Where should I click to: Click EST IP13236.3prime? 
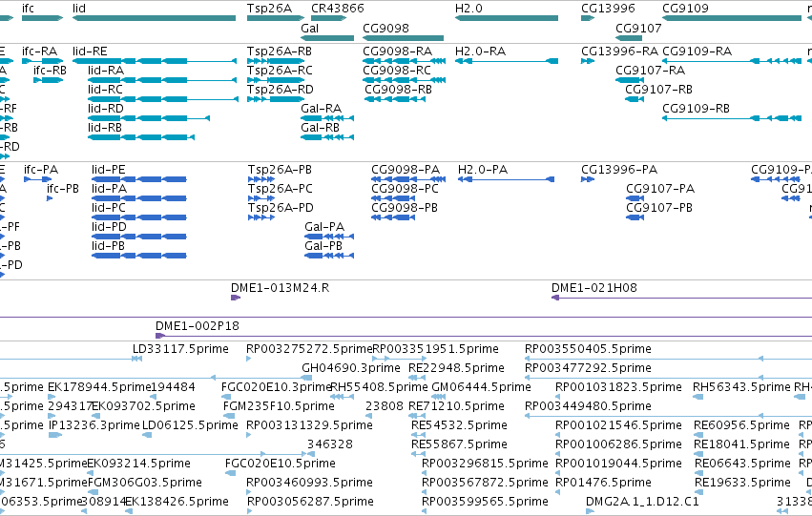[55, 435]
